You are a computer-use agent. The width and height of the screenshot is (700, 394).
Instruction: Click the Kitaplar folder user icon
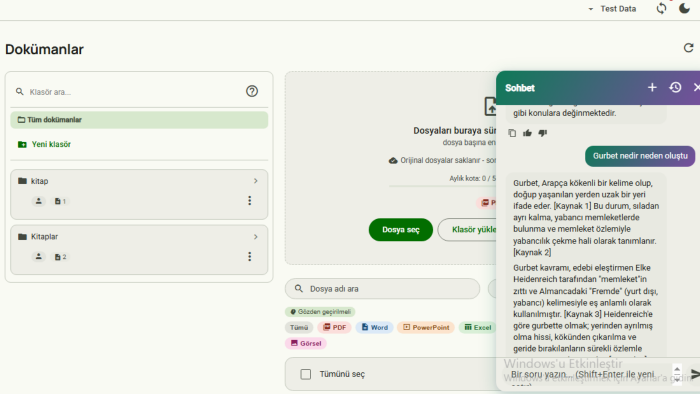click(x=38, y=257)
